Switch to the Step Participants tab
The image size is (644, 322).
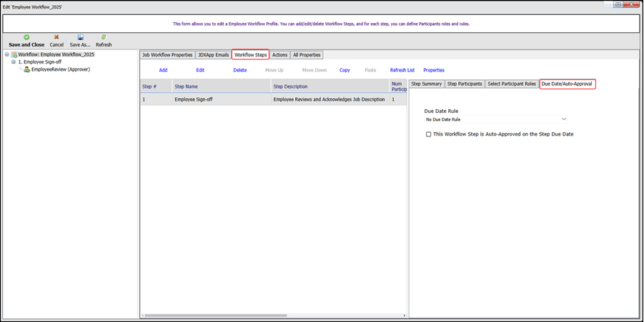click(465, 84)
